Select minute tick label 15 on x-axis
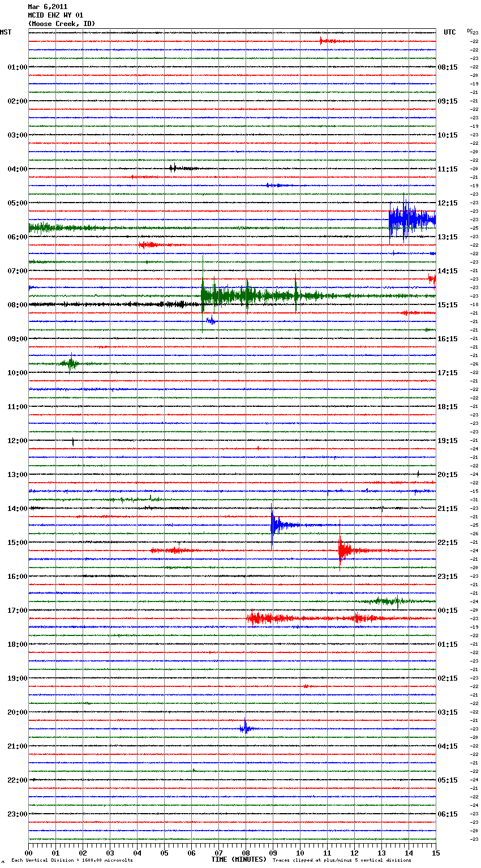Viewport: 481px width, 868px height. point(436,852)
